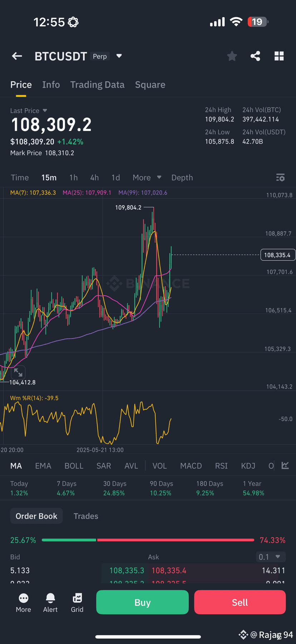Toggle the VOL sub-indicator

(160, 466)
